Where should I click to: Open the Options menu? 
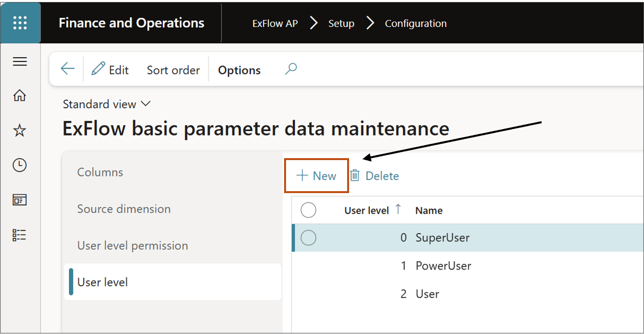239,70
